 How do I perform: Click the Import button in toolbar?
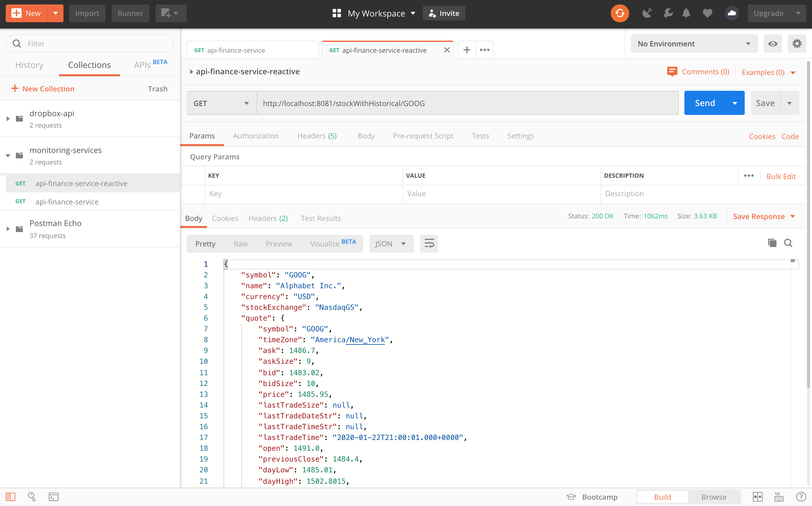(x=86, y=13)
